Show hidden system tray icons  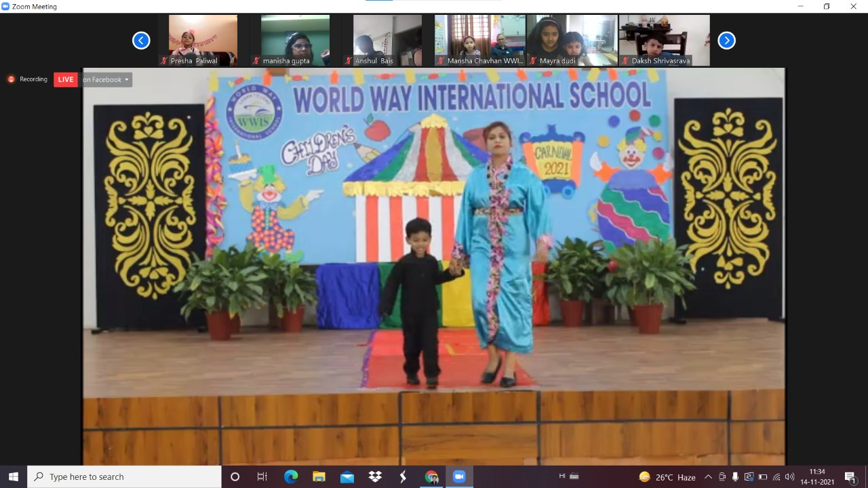[x=709, y=477]
